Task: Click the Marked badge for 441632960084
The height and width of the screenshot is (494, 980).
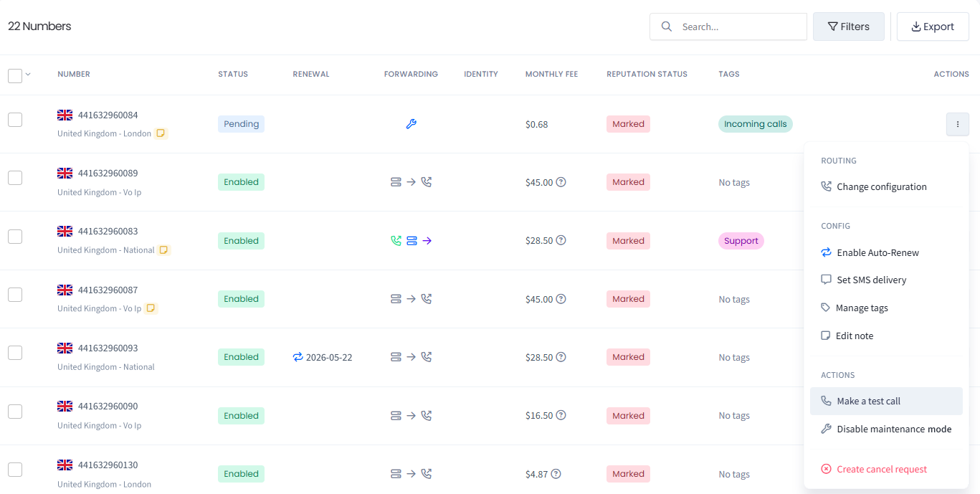Action: coord(628,124)
